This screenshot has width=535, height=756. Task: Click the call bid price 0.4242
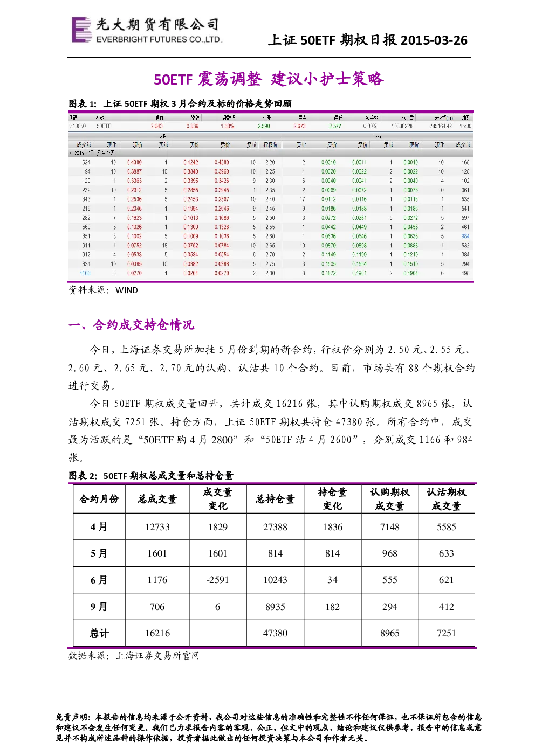click(x=190, y=162)
